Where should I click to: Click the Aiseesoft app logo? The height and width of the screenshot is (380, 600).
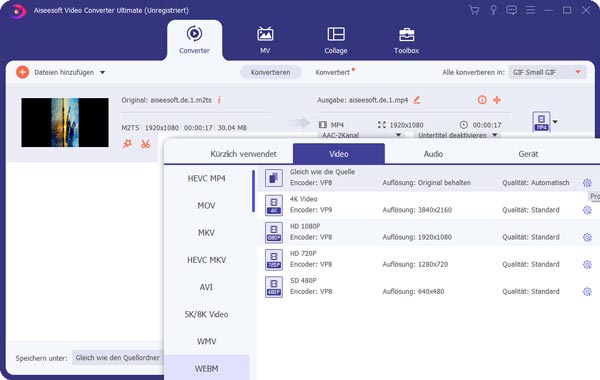coord(17,11)
